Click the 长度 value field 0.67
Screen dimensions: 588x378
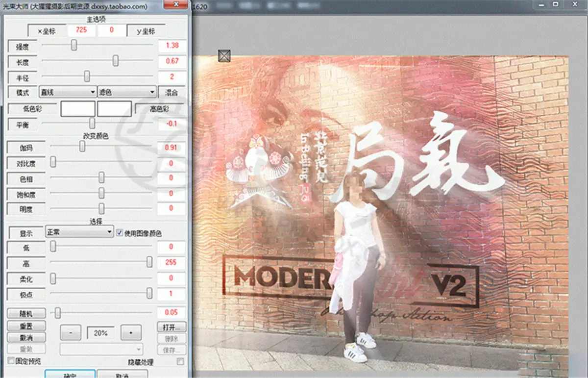(x=172, y=61)
